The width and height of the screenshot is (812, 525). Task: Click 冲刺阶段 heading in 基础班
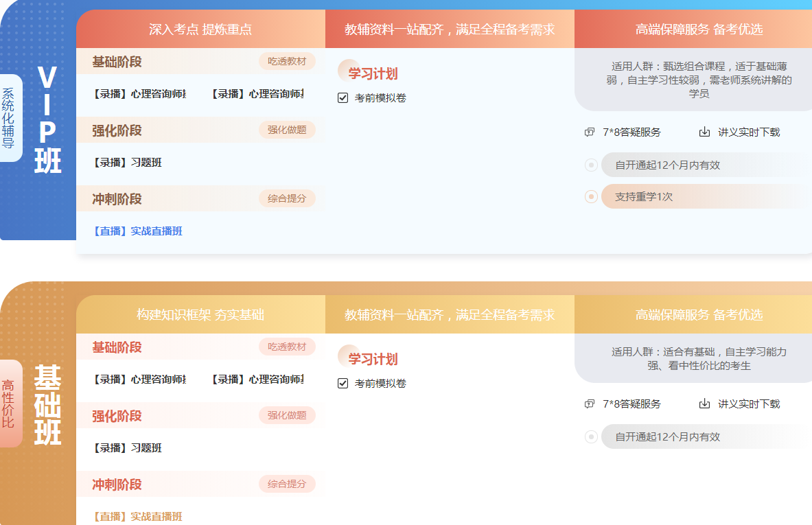coord(117,484)
